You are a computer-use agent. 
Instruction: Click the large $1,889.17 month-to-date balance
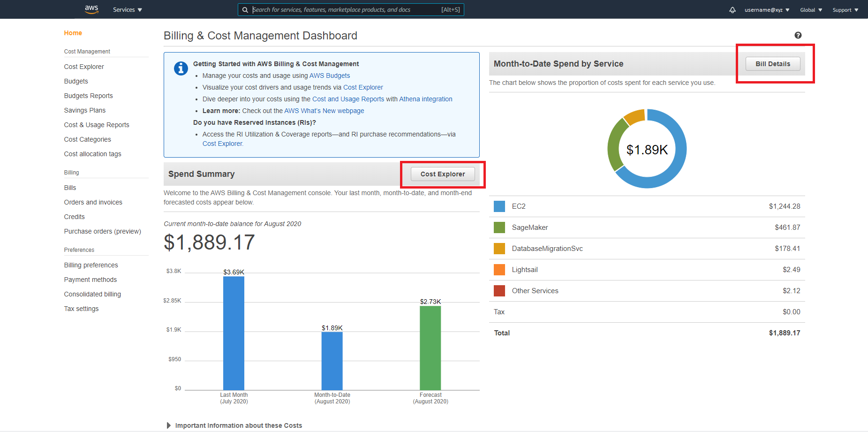point(209,243)
